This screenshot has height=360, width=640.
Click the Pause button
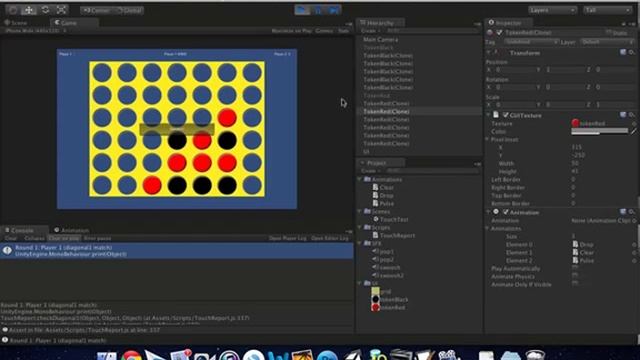(318, 10)
